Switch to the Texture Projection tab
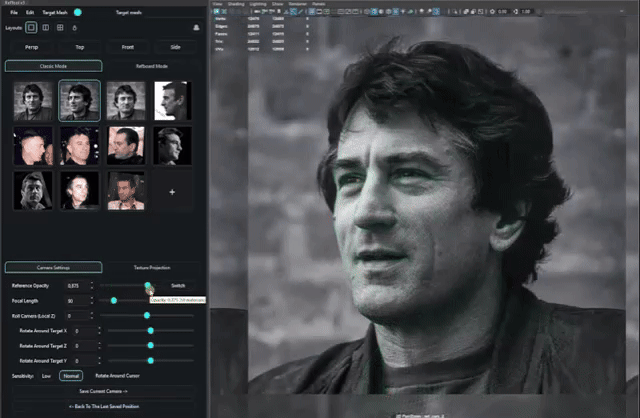Viewport: 640px width, 418px height. pyautogui.click(x=153, y=268)
